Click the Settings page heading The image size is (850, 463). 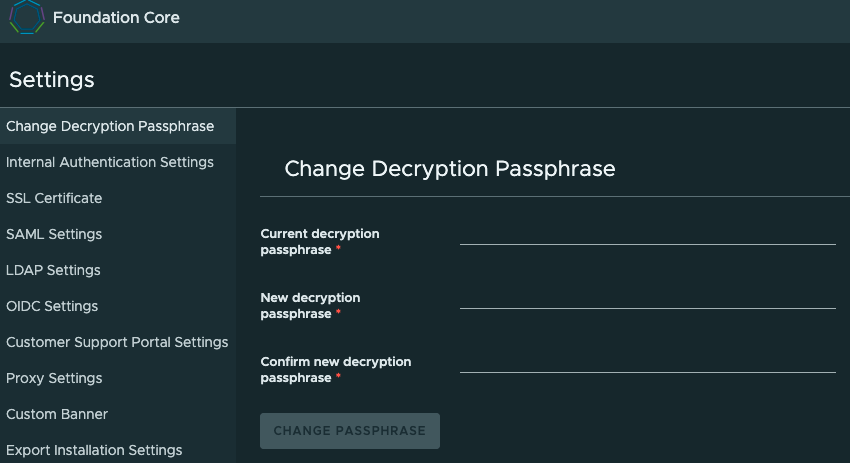click(x=51, y=80)
